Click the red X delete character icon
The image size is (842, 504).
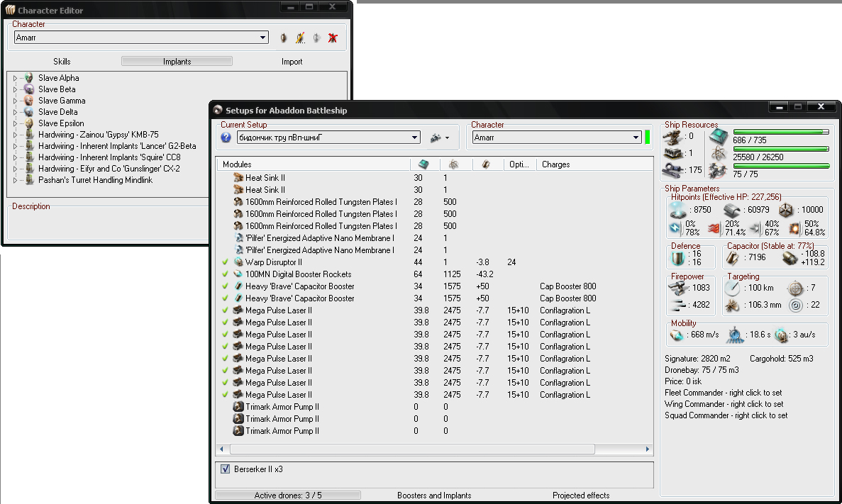tap(332, 38)
